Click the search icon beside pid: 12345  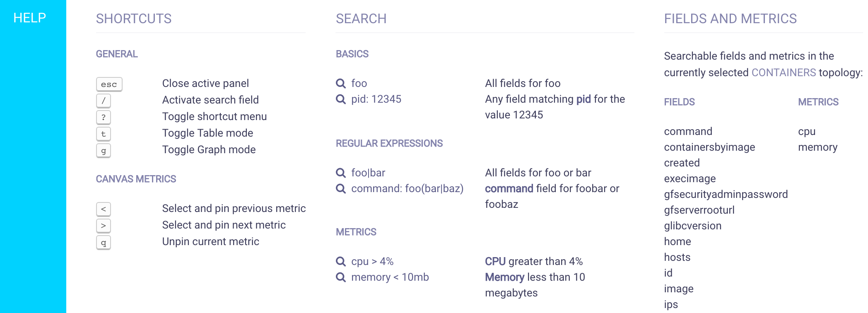point(341,99)
